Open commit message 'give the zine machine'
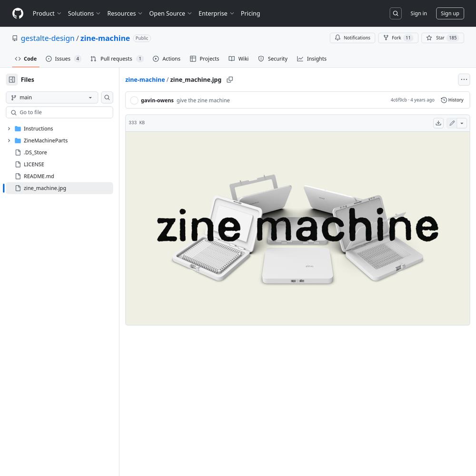Screen dimensions: 476x476 click(x=203, y=100)
